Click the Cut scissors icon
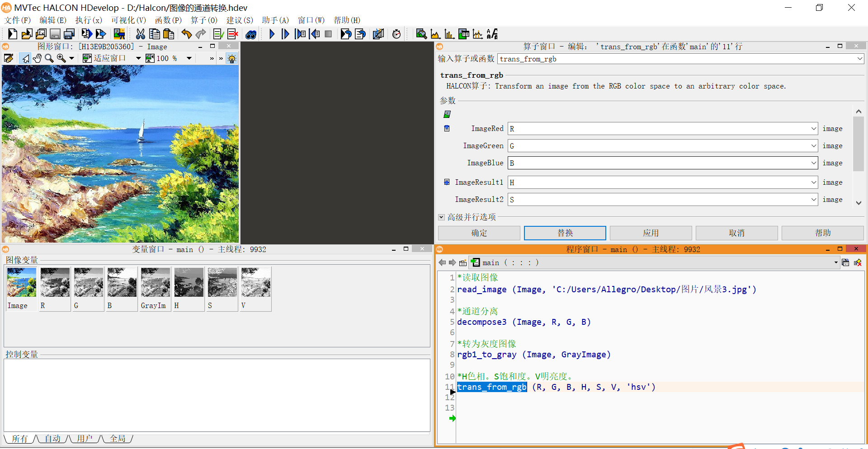Image resolution: width=868 pixels, height=449 pixels. coord(141,34)
